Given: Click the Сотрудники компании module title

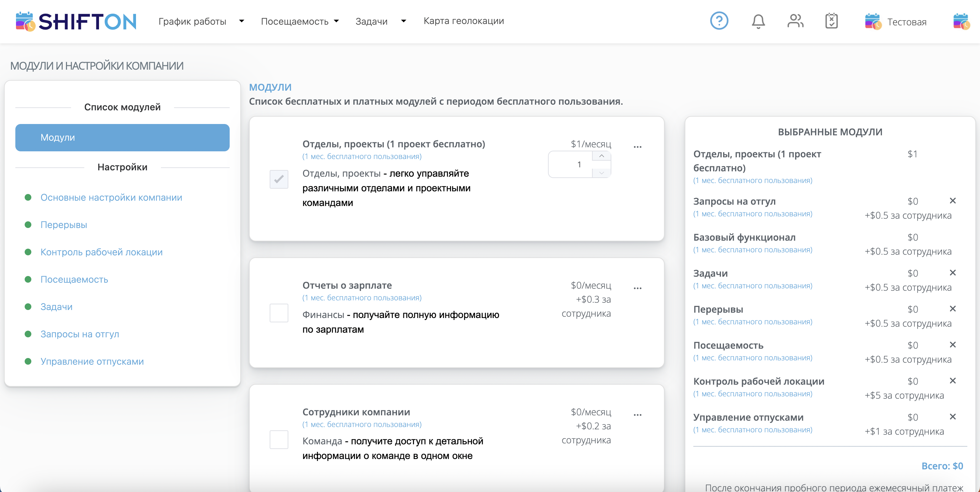Looking at the screenshot, I should pos(356,412).
